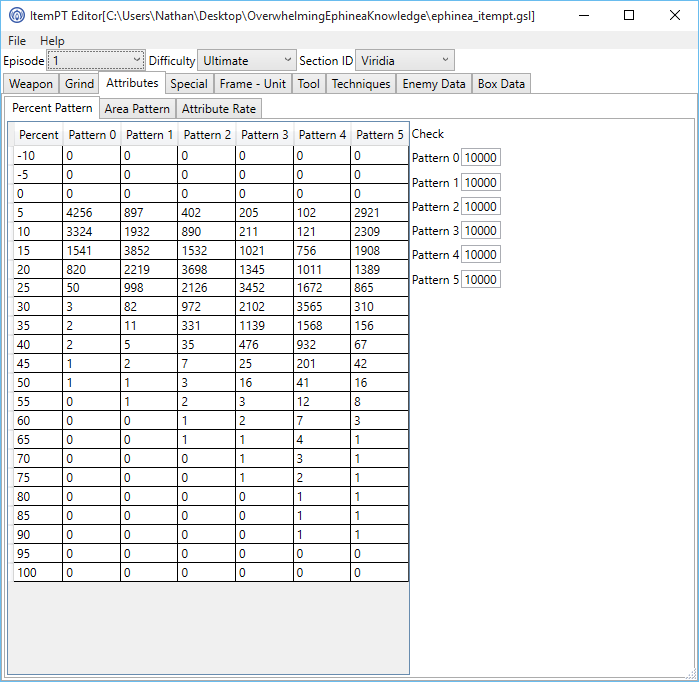Select cell with value 2921
Screen dimensions: 699x682
pyautogui.click(x=379, y=213)
